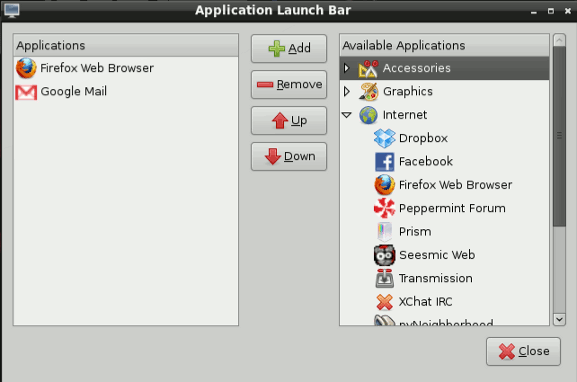Click the Applications column header

[x=126, y=46]
